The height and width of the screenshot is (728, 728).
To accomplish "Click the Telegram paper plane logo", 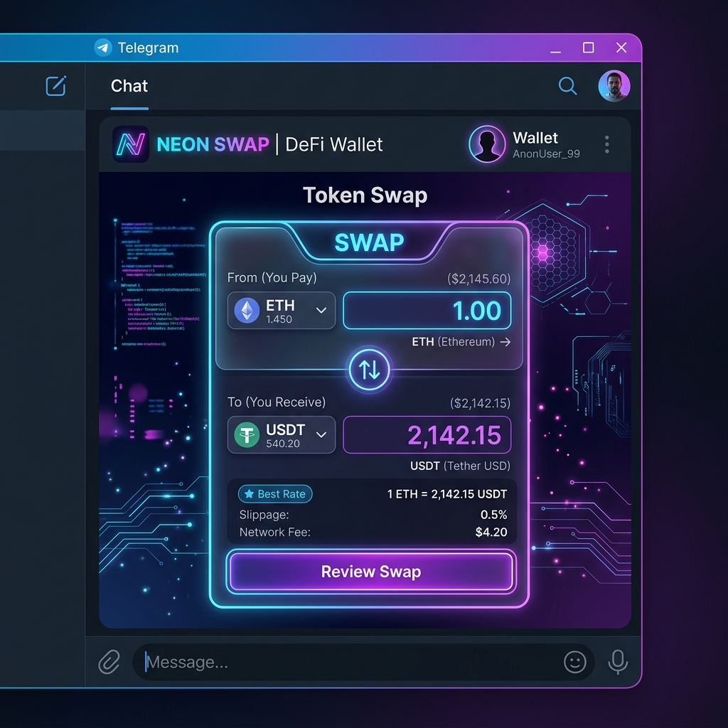I will point(103,48).
